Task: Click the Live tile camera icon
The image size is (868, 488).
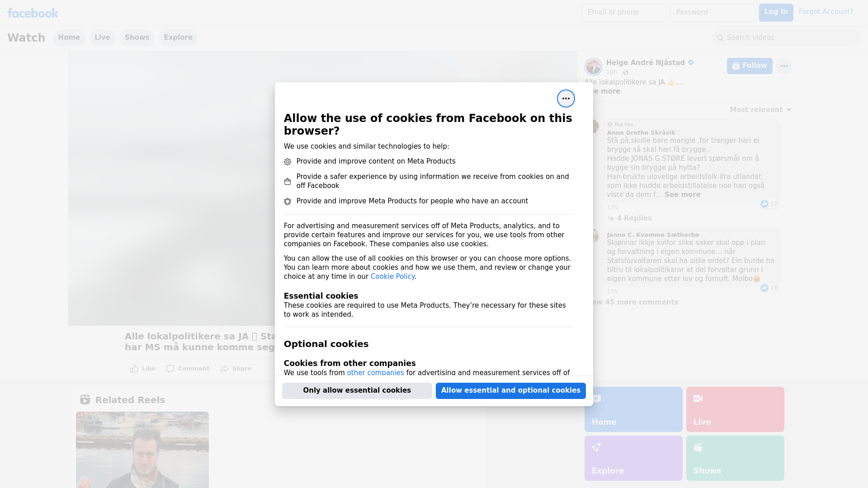Action: point(698,399)
